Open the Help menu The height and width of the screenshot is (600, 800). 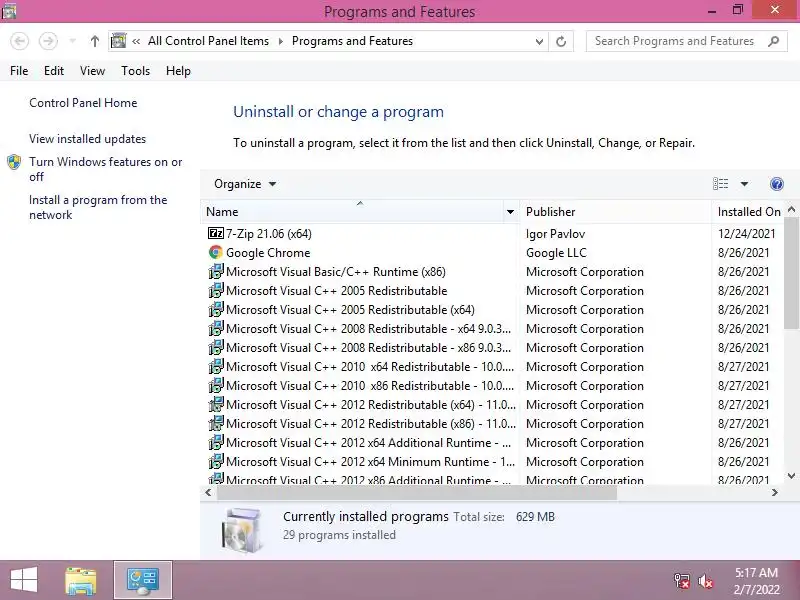click(x=178, y=71)
